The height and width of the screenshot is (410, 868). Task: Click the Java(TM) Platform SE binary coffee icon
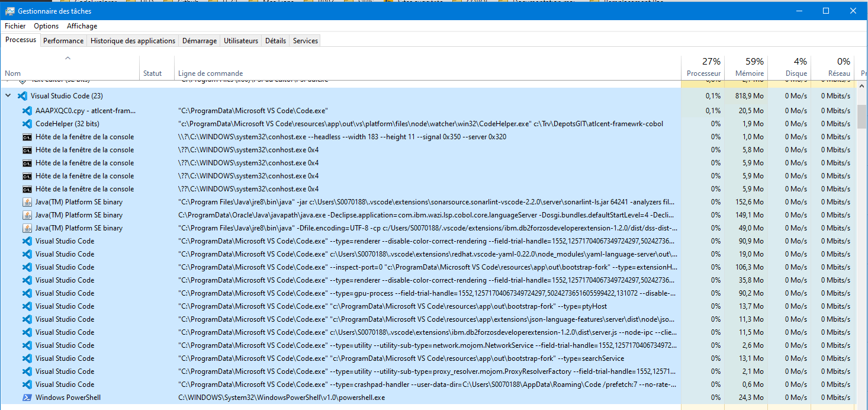coord(27,201)
